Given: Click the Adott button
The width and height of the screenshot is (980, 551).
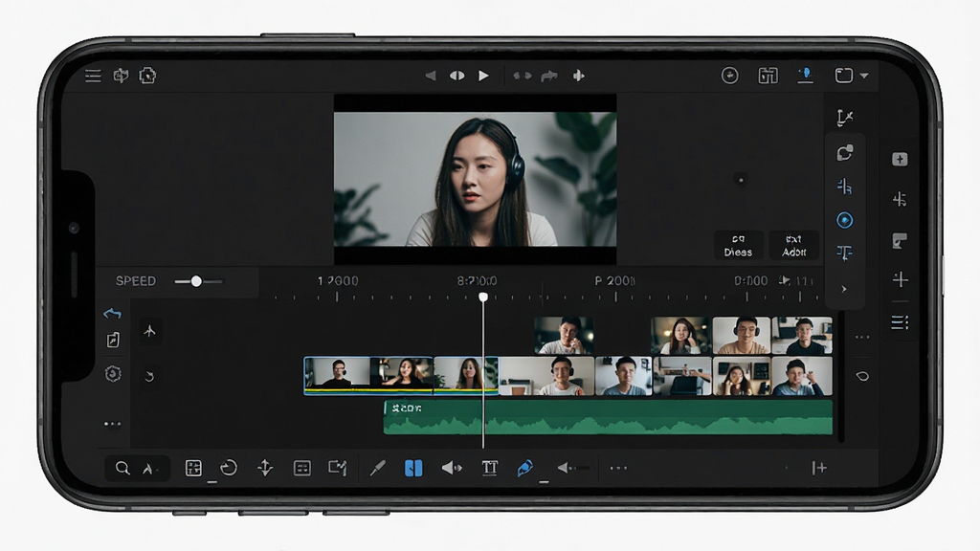Looking at the screenshot, I should pyautogui.click(x=793, y=246).
